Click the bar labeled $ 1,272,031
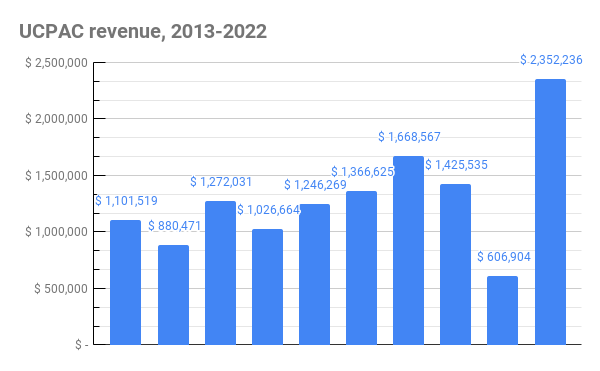Viewport: 600px width, 371px height. pos(220,273)
